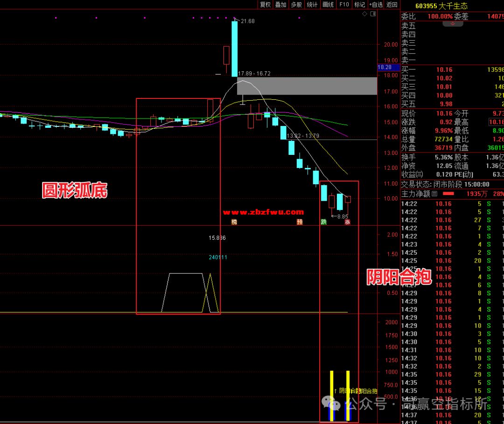Image resolution: width=504 pixels, height=424 pixels.
Task: Click the 8.85 low price label
Action: [x=343, y=217]
